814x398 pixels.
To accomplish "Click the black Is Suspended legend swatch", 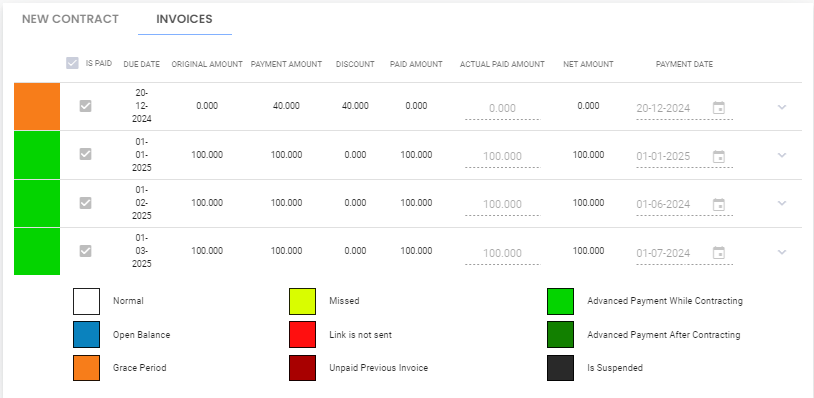I will (x=561, y=368).
